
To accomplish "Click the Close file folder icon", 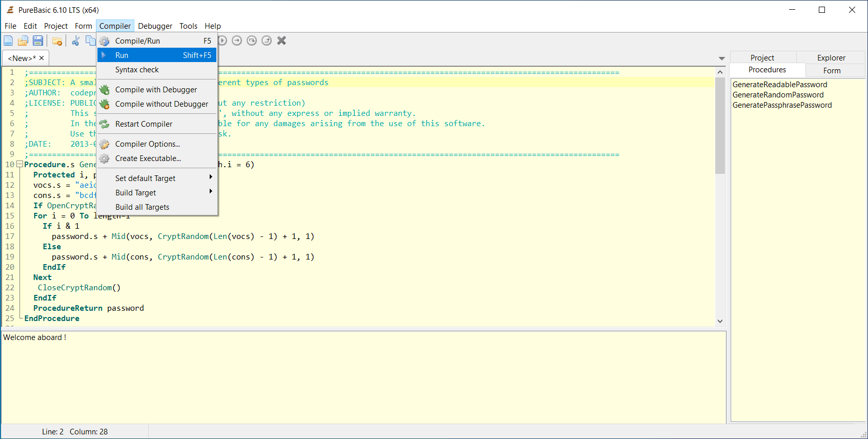I will pyautogui.click(x=57, y=41).
